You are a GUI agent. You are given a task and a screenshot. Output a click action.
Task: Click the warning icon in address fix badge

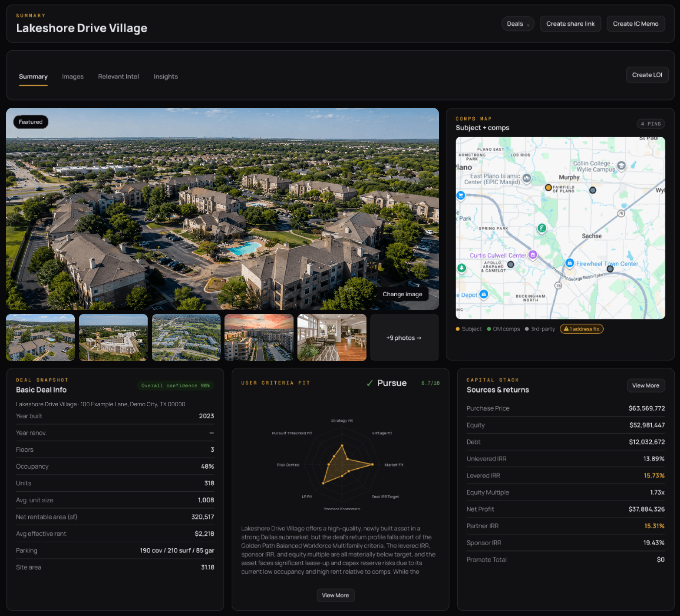click(x=566, y=329)
